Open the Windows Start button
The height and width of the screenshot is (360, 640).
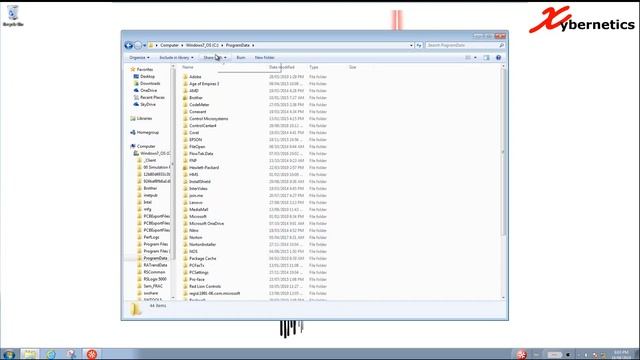pos(9,354)
